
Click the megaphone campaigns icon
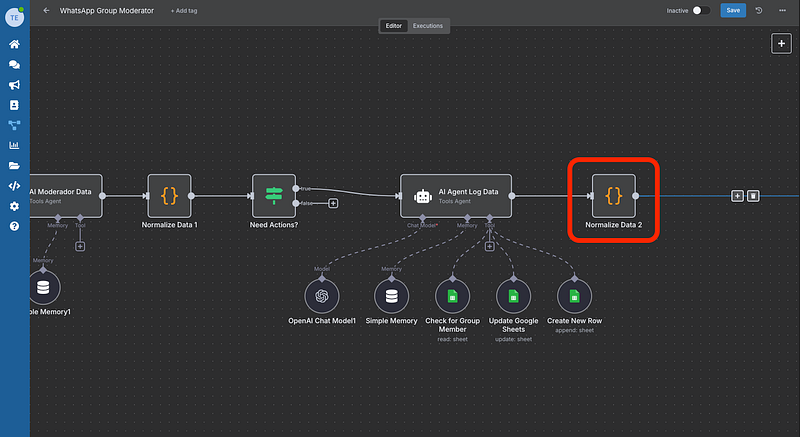coord(14,85)
